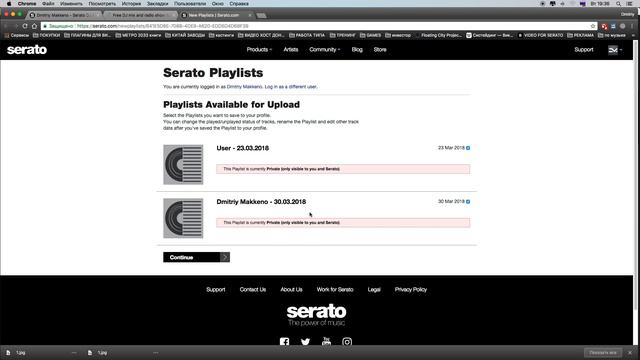Screen dimensions: 640x360
Task: Open the РЕКЛАМА bookmarks folder
Action: [580, 35]
